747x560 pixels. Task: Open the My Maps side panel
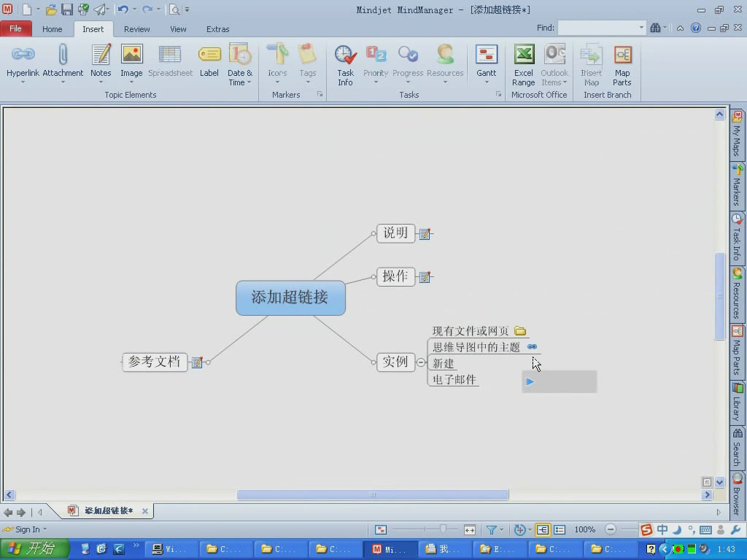(x=737, y=134)
